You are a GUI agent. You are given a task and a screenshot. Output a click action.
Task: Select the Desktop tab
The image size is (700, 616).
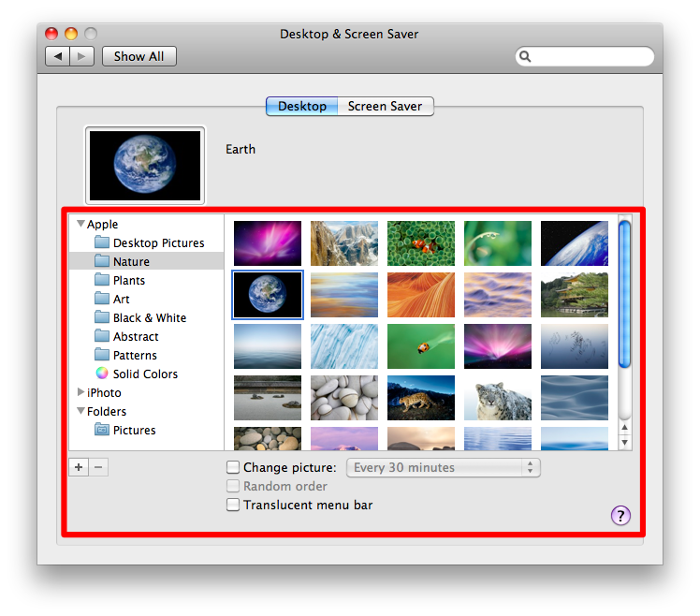point(301,106)
